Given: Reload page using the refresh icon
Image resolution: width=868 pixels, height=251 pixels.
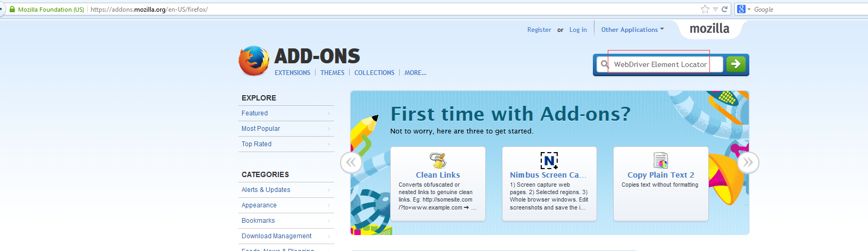Looking at the screenshot, I should [x=724, y=9].
